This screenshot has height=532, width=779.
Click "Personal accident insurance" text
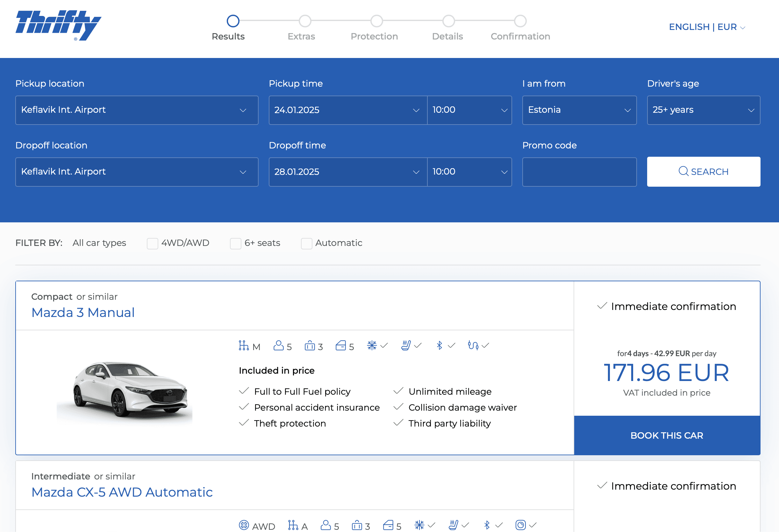click(317, 407)
